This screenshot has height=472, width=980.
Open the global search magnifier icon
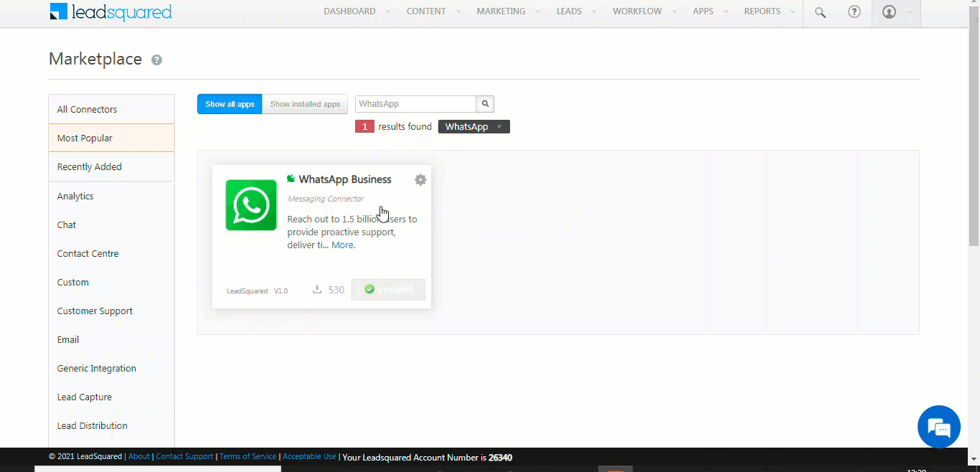click(x=820, y=12)
